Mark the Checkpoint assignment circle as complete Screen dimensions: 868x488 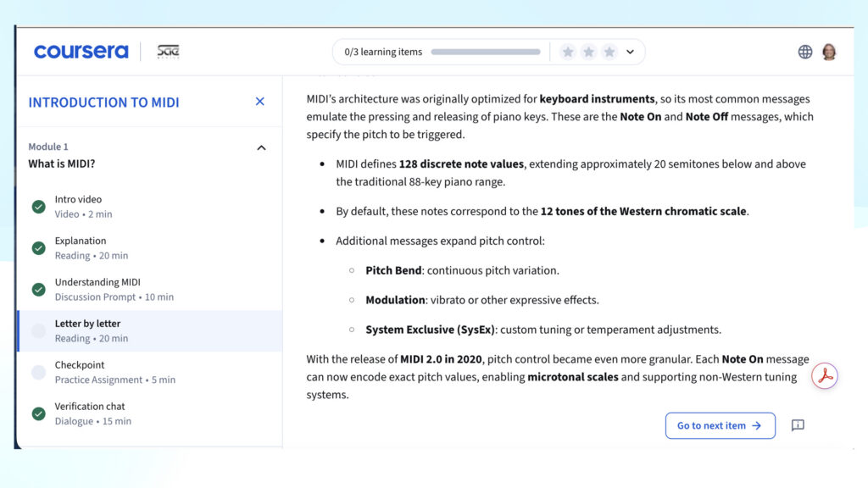38,371
